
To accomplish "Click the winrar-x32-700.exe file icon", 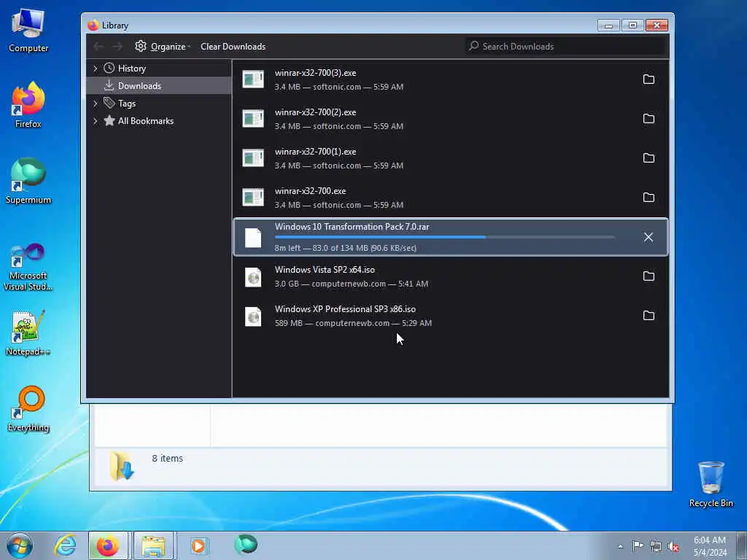I will pyautogui.click(x=253, y=198).
